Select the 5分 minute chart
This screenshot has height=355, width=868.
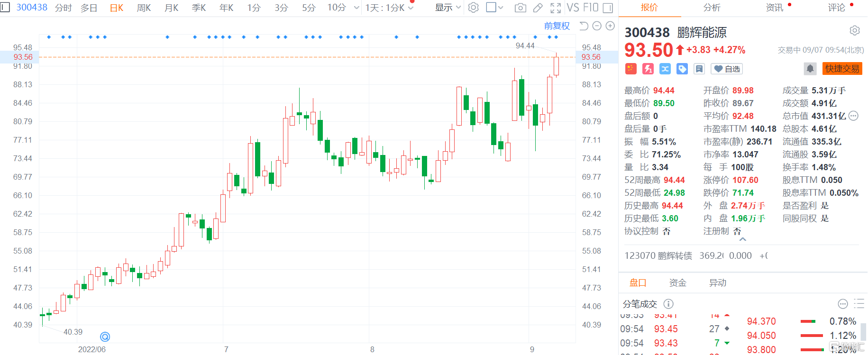(x=309, y=8)
